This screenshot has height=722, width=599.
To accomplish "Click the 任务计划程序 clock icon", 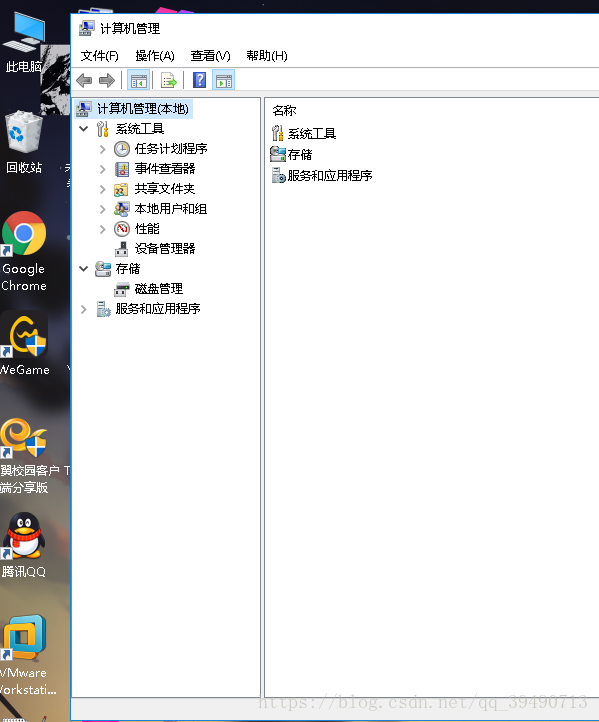I will point(122,149).
